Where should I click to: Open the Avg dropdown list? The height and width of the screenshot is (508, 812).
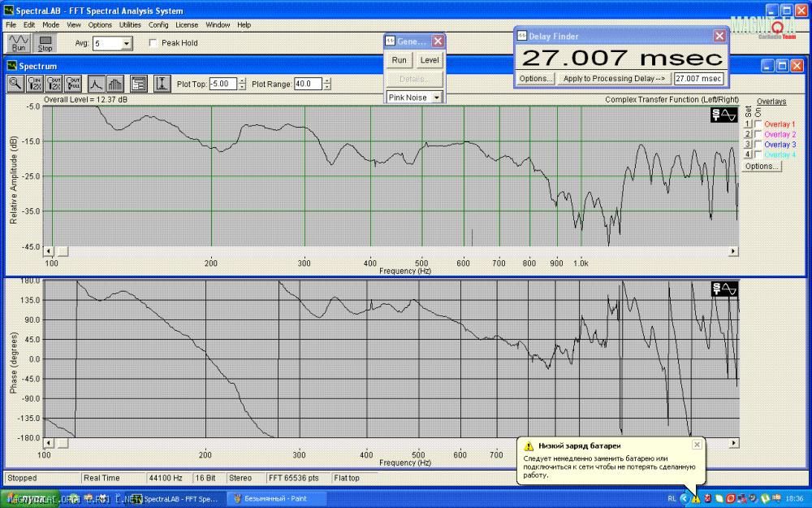pyautogui.click(x=126, y=44)
